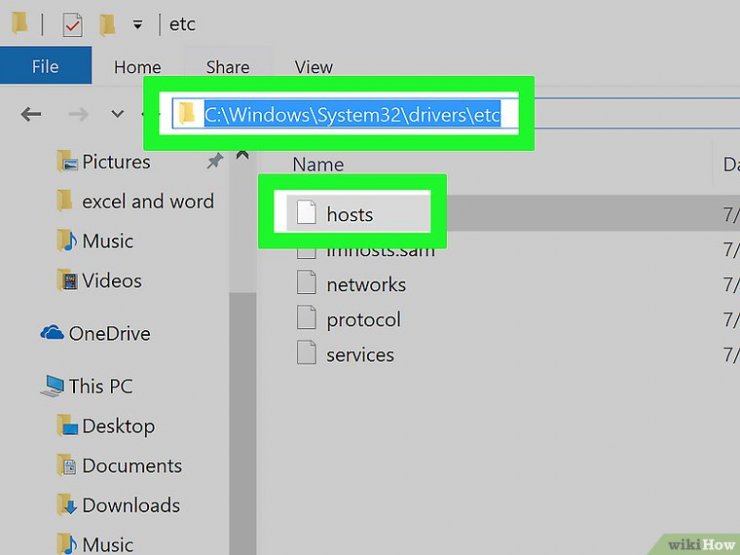Open the excel and word folder

[x=148, y=202]
